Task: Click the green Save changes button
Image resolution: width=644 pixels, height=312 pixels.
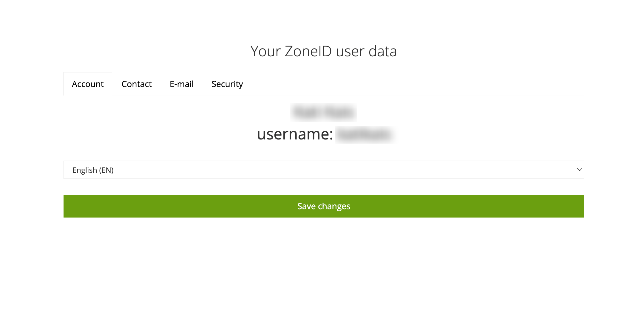Action: 324,206
